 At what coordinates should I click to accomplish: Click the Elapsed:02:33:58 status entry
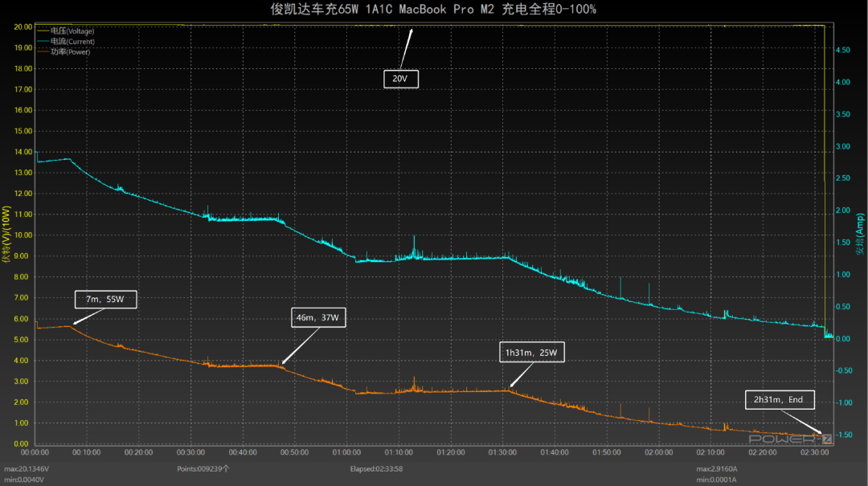point(376,469)
